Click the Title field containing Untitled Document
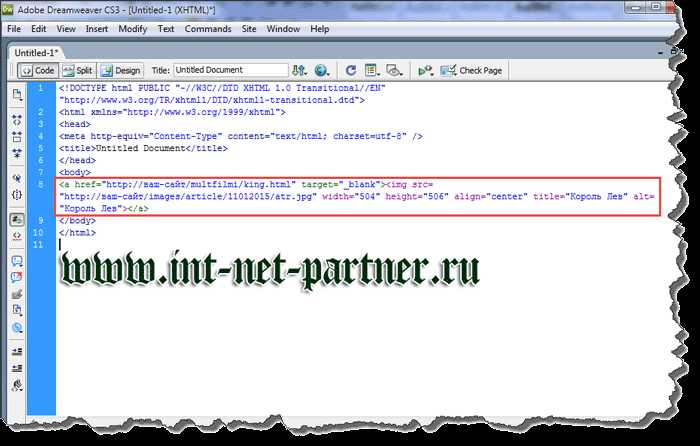 click(230, 70)
